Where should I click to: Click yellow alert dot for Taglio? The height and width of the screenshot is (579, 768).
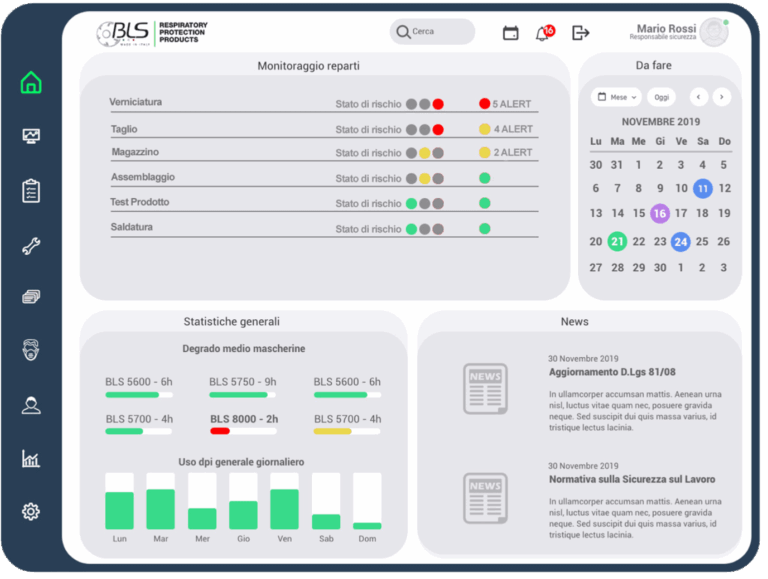coord(484,129)
